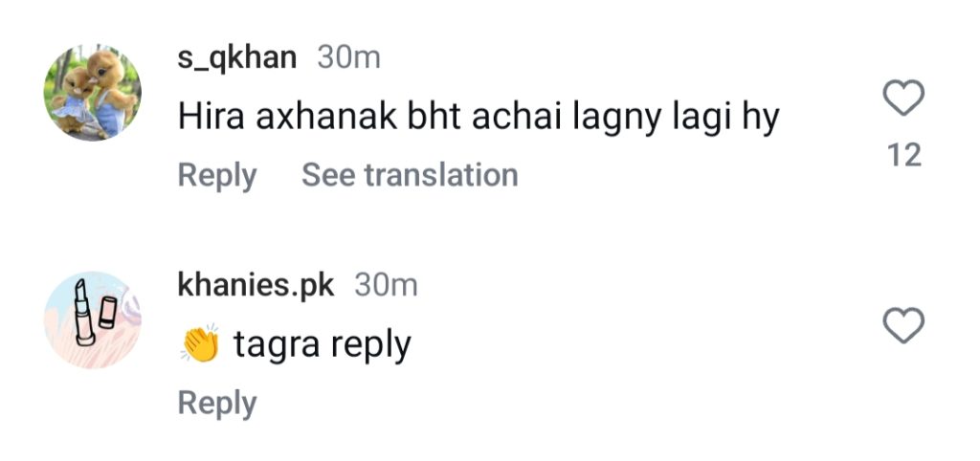Open khanies.pk lipstick avatar
Image resolution: width=980 pixels, height=461 pixels.
[x=93, y=319]
